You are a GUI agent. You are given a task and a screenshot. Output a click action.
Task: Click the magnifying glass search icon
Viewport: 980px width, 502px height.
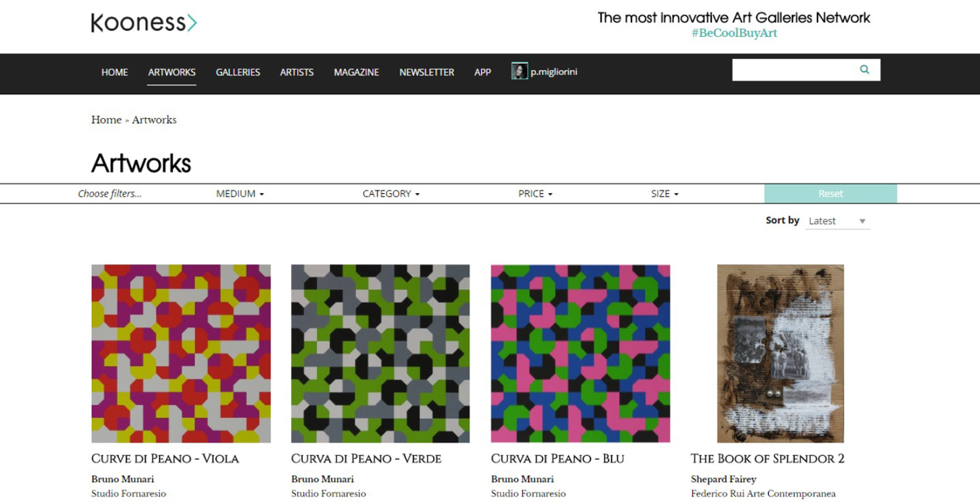pos(864,70)
